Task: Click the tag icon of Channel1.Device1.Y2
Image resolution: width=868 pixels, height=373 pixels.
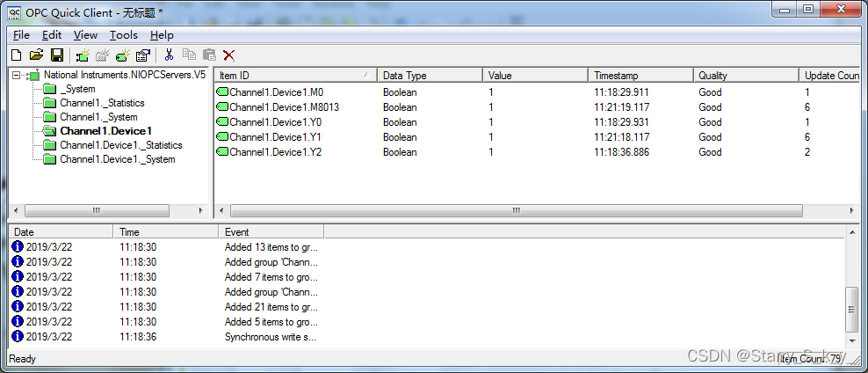Action: coord(222,152)
